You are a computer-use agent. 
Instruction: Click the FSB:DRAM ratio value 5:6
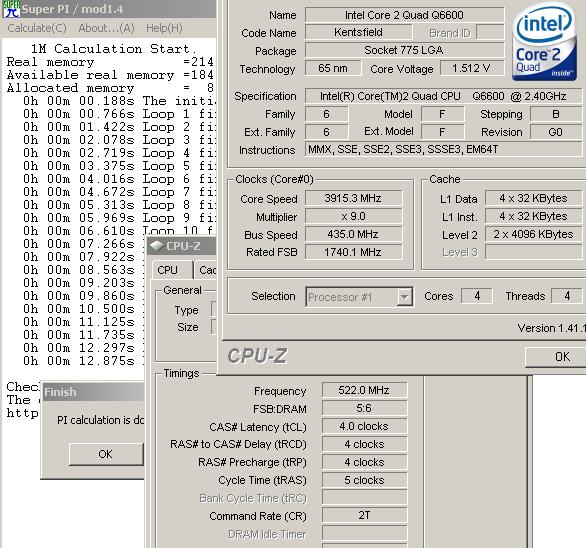[364, 408]
